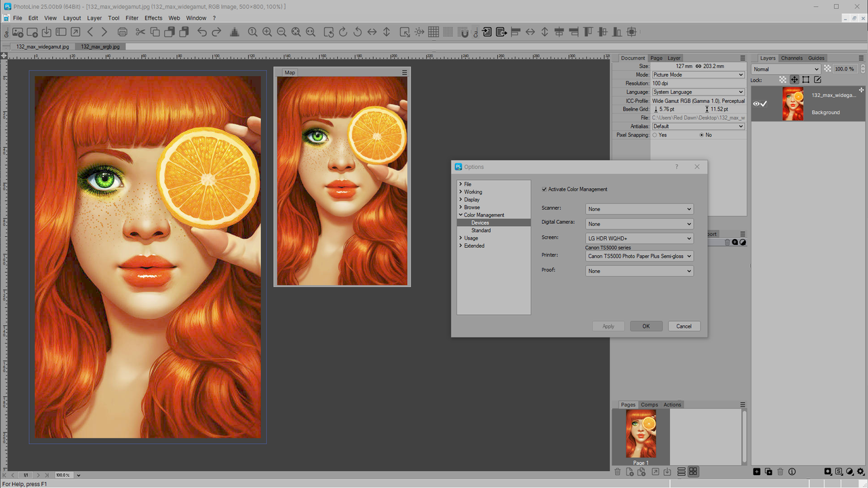The height and width of the screenshot is (488, 868).
Task: Open the Antialias Default dropdown
Action: tap(698, 126)
